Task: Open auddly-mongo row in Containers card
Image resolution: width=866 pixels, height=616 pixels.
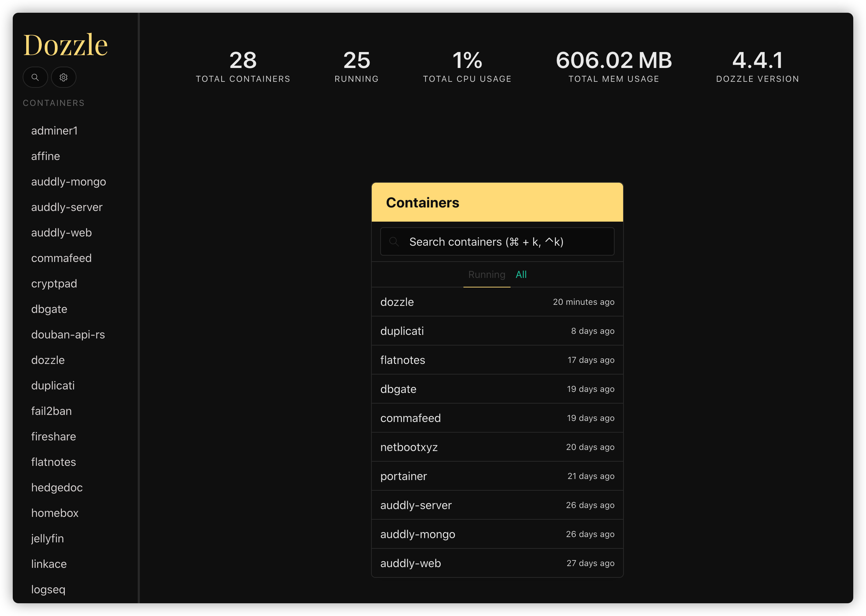Action: (x=497, y=534)
